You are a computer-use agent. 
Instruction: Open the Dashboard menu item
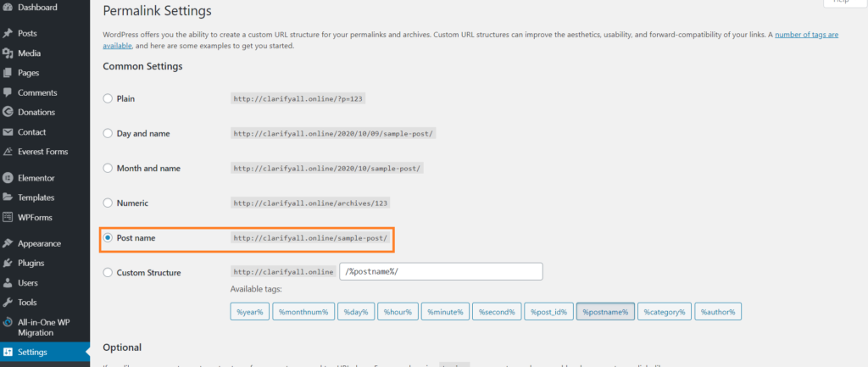(x=37, y=8)
